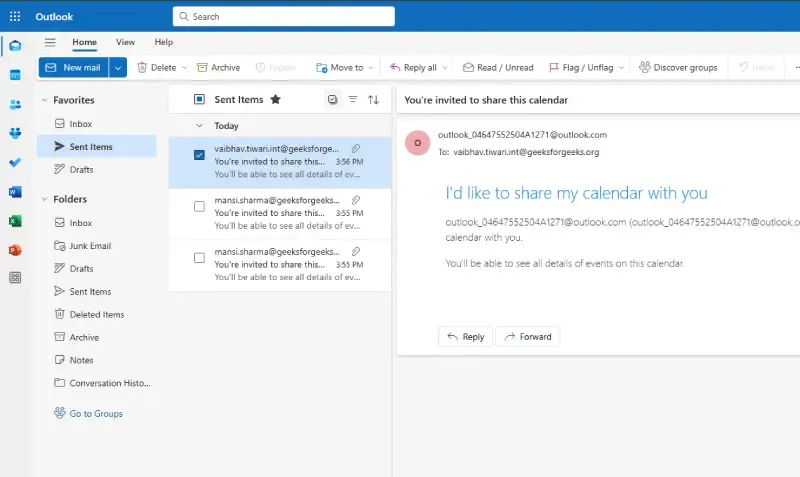The width and height of the screenshot is (800, 477).
Task: Open the 3:56 PM vaibhav.tiwari message
Action: tap(280, 162)
